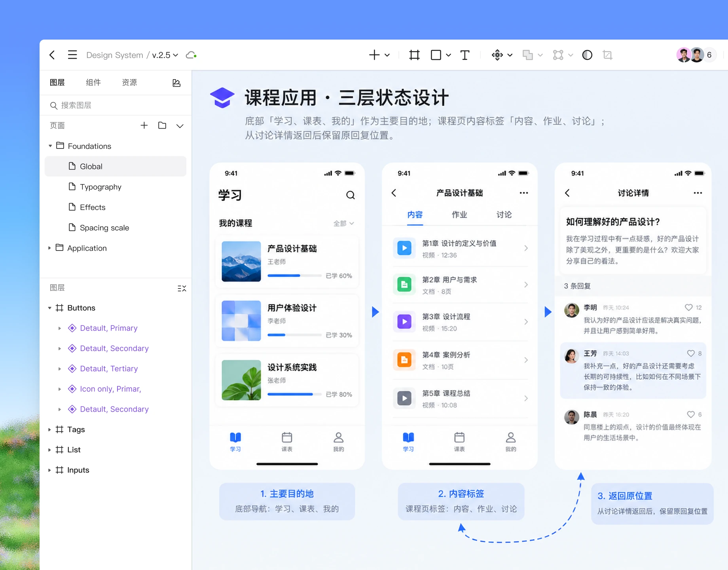The image size is (728, 570).
Task: Select the 作业 tab in course screen
Action: [x=459, y=215]
